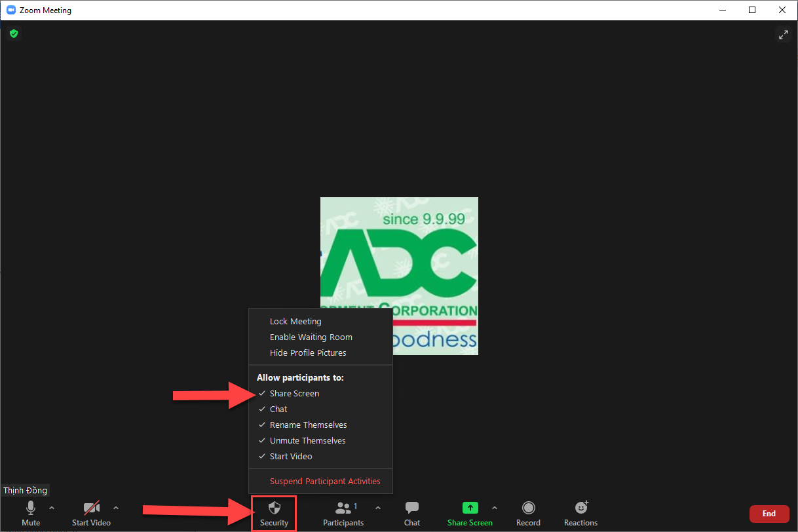The height and width of the screenshot is (532, 798).
Task: Uncheck Share Screen for participants
Action: point(294,393)
